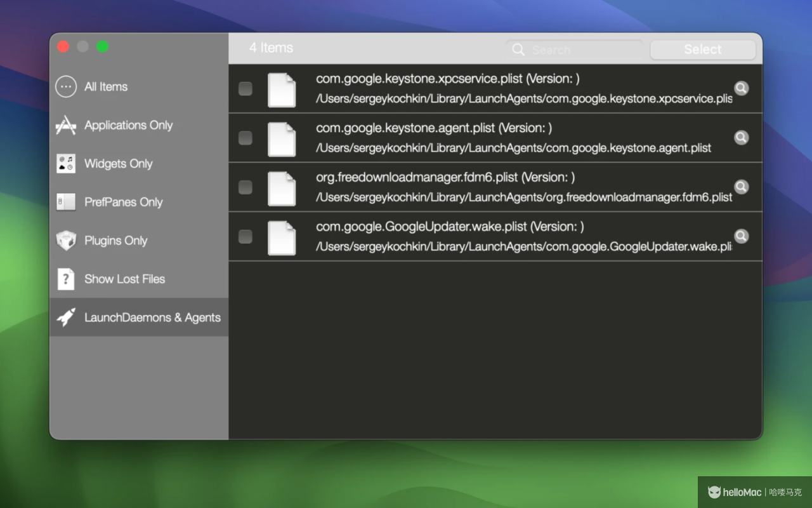Check the box for com.google.keystone.agent.plist
Screen dimensions: 812x508
pyautogui.click(x=245, y=138)
